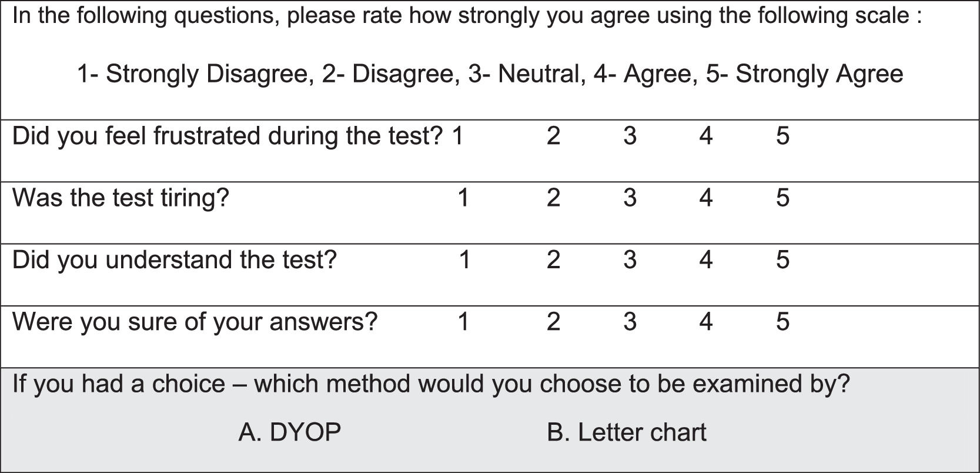Pick rating 2 for understanding the test
The image size is (980, 473).
[x=553, y=260]
